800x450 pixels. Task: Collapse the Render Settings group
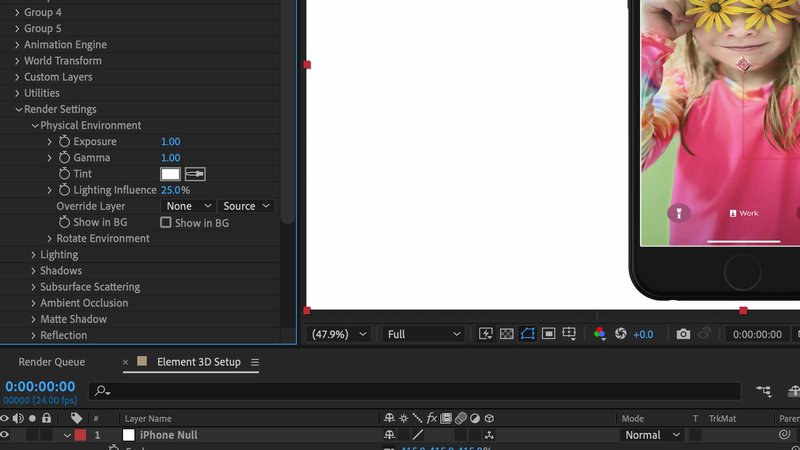[18, 110]
